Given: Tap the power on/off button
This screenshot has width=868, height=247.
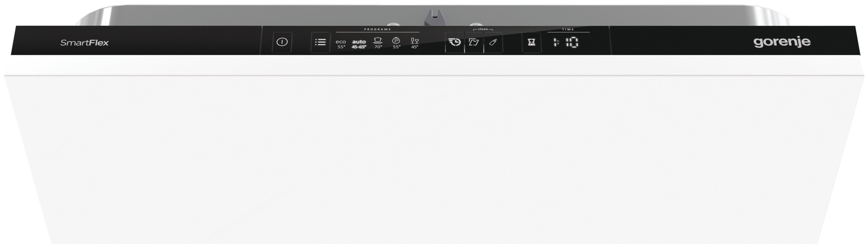Looking at the screenshot, I should [282, 42].
